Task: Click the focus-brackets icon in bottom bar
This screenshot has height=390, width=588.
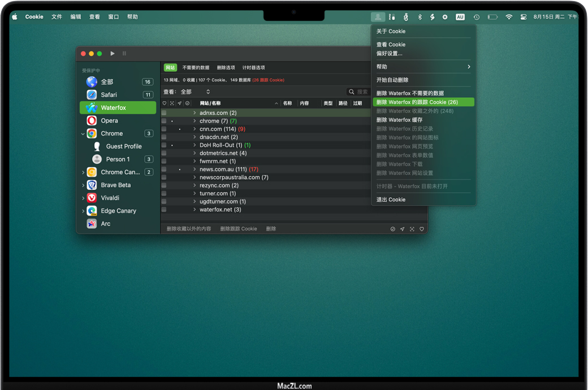Action: (412, 229)
